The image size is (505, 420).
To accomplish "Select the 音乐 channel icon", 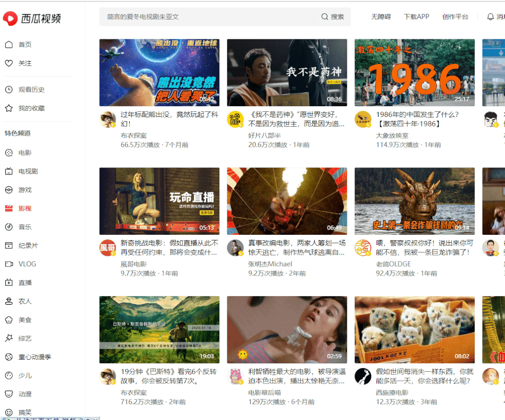I will click(x=9, y=227).
